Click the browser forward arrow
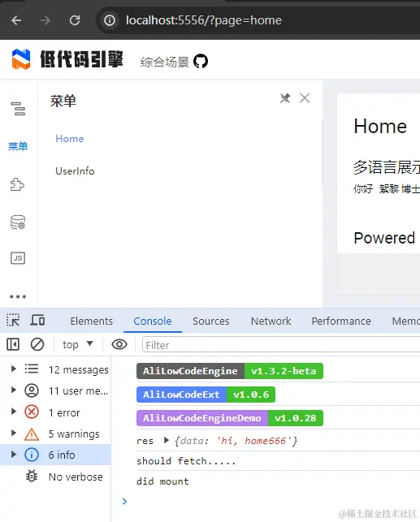This screenshot has width=420, height=522. [45, 20]
